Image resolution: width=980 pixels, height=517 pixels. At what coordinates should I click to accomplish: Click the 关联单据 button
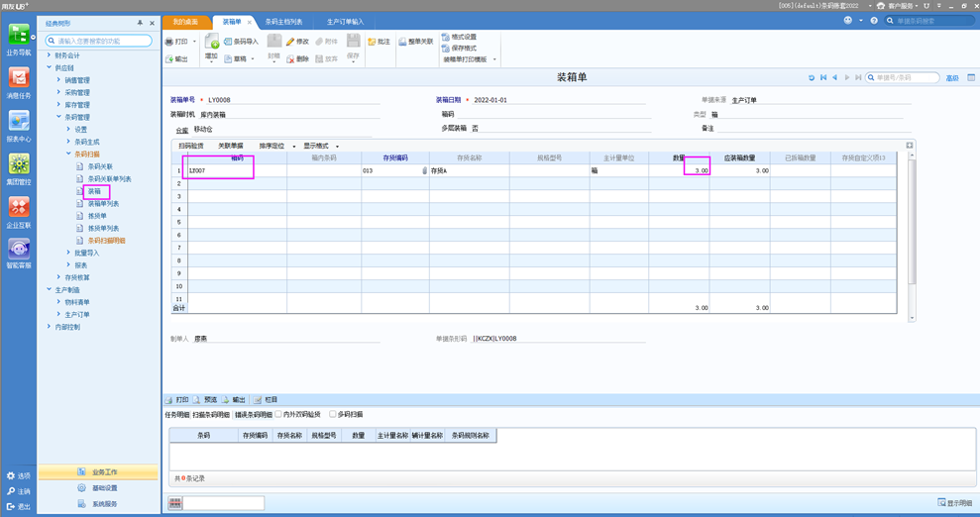231,147
